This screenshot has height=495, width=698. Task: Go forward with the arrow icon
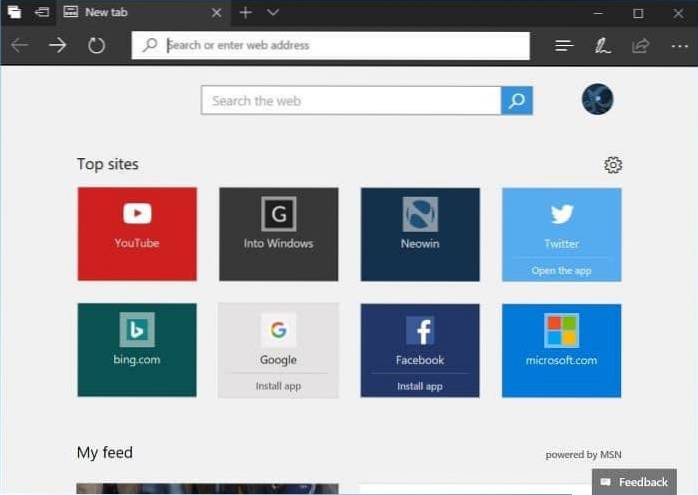58,46
